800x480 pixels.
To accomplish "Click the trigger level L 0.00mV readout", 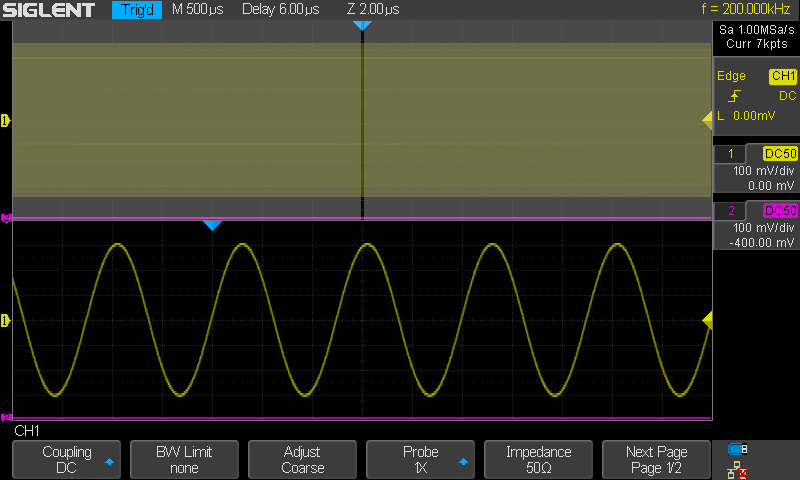I will (746, 116).
